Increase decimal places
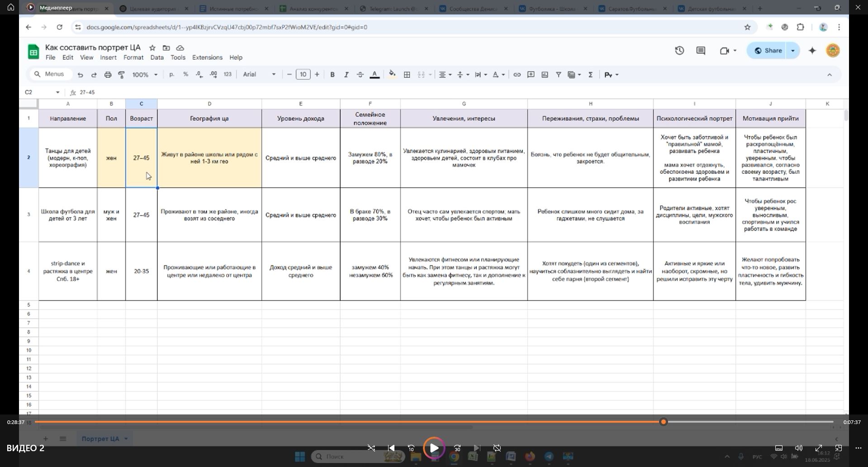Viewport: 868px width, 467px height. point(213,75)
